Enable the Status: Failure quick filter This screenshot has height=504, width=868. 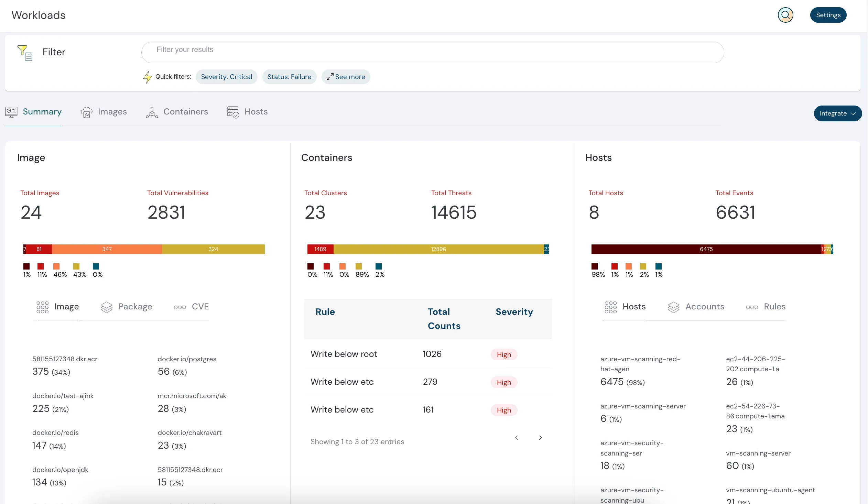(289, 76)
